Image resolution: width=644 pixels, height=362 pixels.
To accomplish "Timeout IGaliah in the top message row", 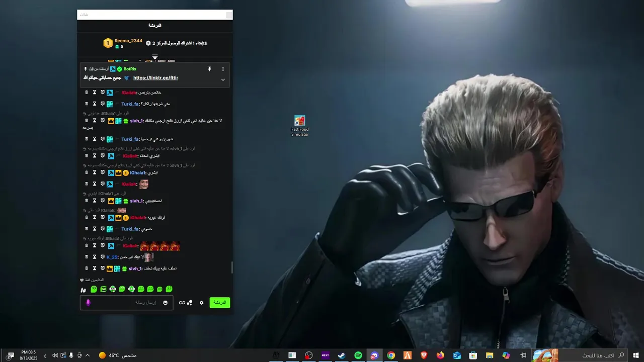I will pyautogui.click(x=94, y=93).
